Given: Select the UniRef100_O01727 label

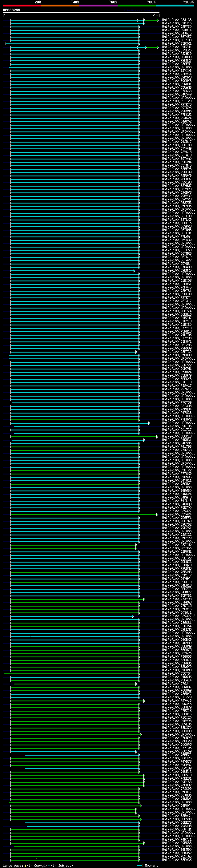Looking at the screenshot, I should click(x=177, y=430).
